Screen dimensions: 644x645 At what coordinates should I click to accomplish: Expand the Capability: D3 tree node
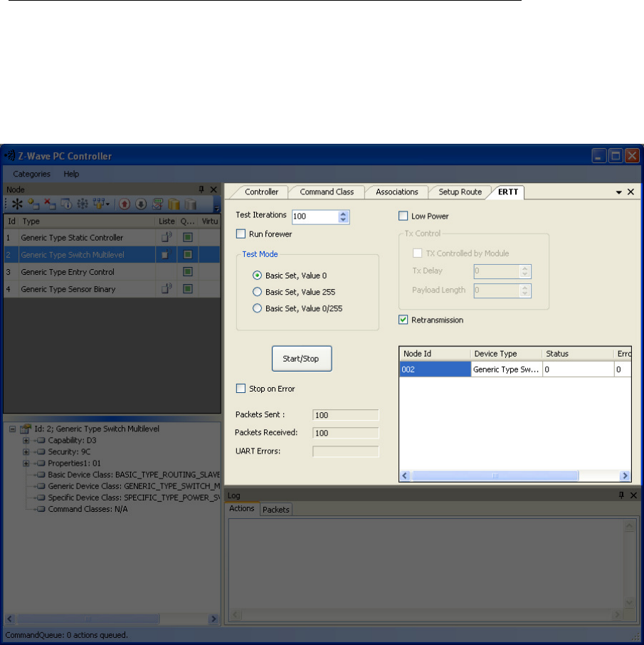coord(26,440)
